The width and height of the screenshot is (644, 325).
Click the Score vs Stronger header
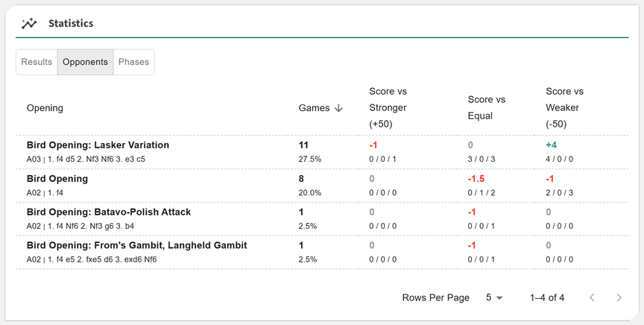click(x=388, y=107)
